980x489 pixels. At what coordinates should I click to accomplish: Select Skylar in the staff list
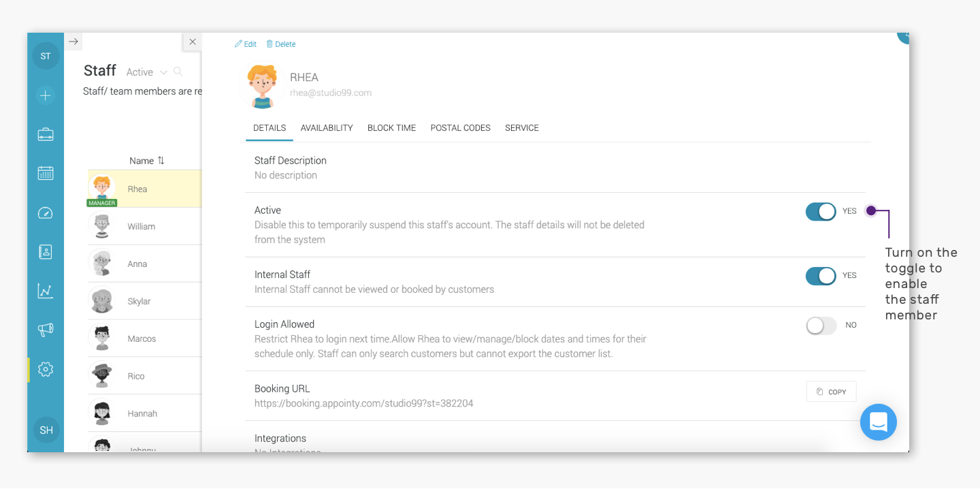pyautogui.click(x=144, y=301)
